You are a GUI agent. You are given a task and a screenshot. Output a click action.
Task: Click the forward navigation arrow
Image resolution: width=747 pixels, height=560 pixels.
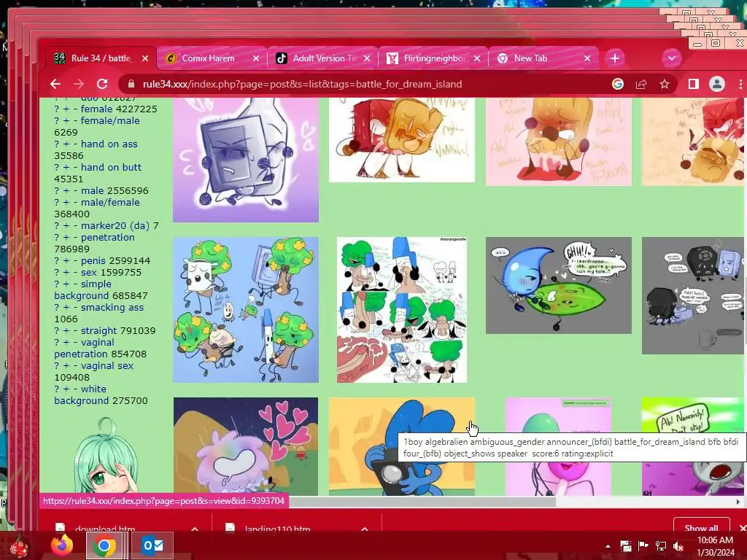79,85
